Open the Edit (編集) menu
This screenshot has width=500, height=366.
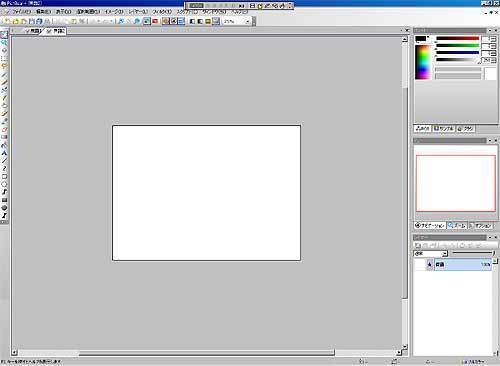pos(43,12)
